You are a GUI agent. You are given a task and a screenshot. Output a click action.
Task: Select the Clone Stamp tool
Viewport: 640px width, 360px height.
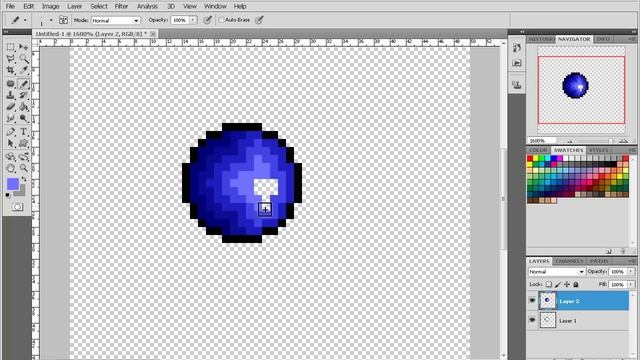[11, 95]
